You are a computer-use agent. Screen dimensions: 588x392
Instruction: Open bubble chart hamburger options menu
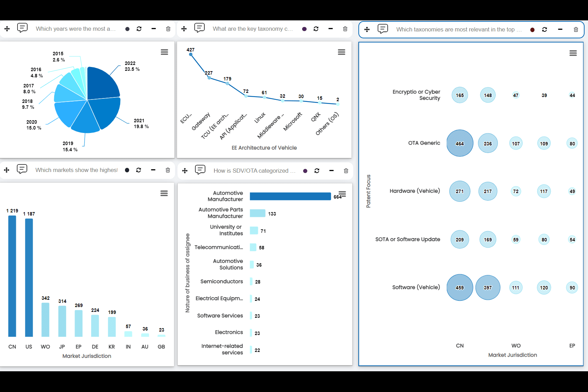click(x=573, y=53)
